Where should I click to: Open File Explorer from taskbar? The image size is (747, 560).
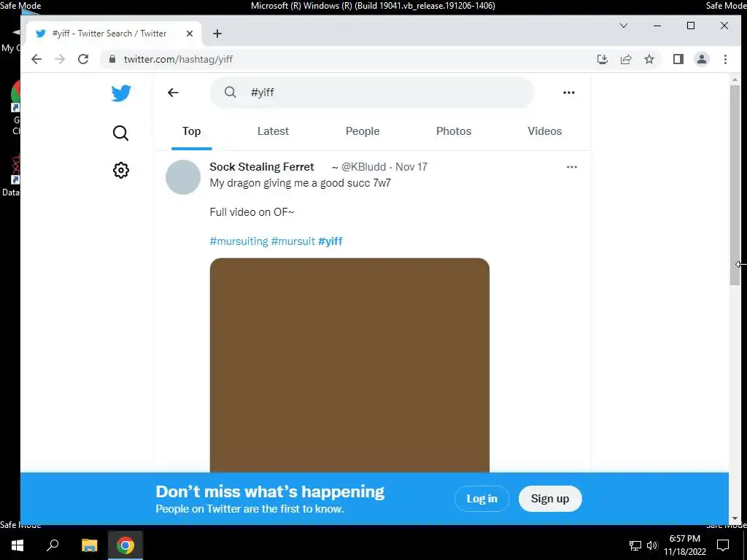[89, 545]
